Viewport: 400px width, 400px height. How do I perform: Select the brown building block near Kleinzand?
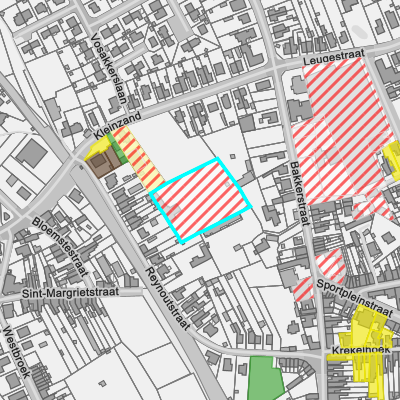pyautogui.click(x=103, y=163)
